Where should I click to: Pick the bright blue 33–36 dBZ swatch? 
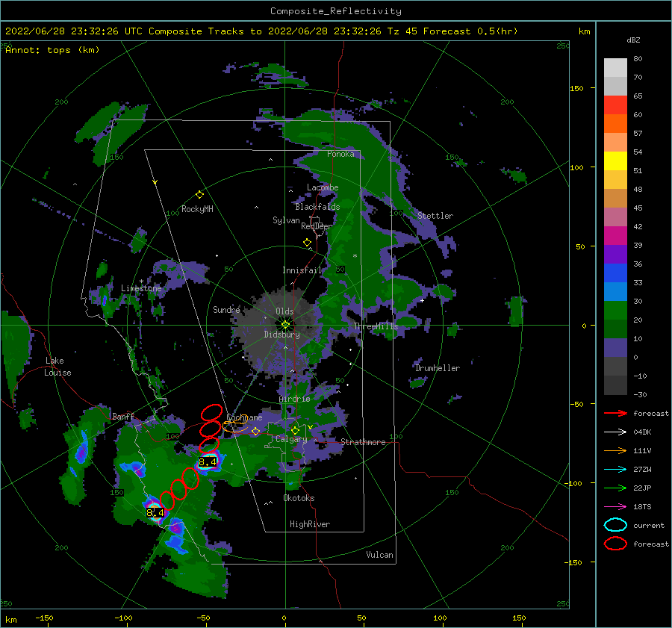(615, 273)
